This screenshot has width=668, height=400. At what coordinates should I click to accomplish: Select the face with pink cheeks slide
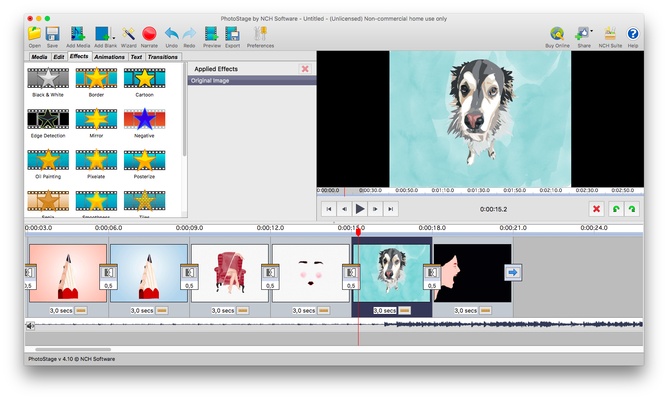[311, 273]
